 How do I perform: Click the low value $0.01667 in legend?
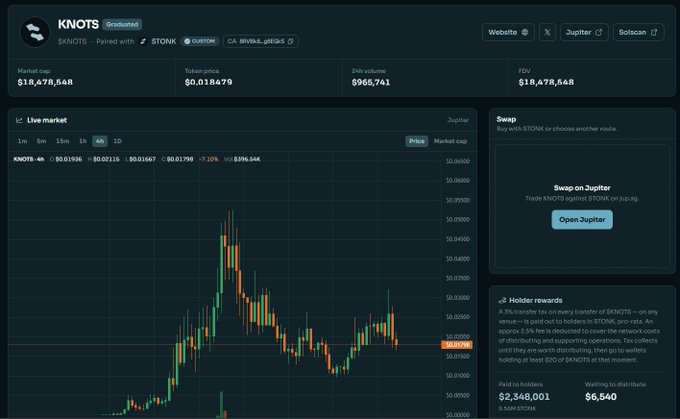click(x=143, y=159)
